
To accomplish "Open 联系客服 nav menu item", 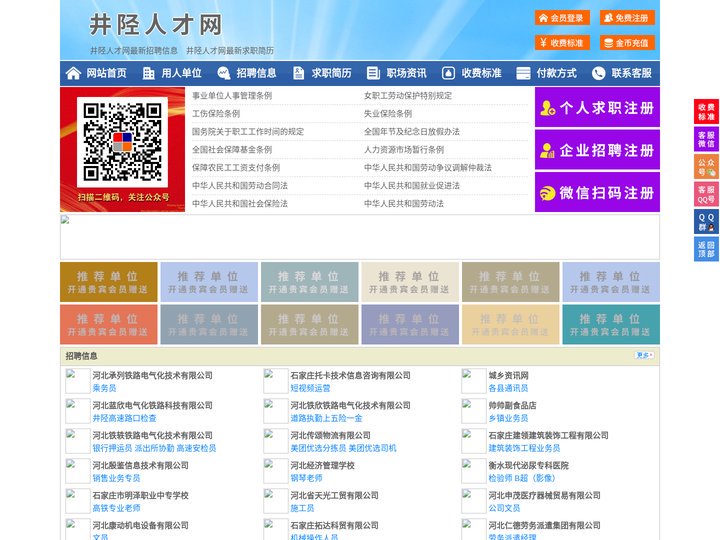I will point(631,73).
